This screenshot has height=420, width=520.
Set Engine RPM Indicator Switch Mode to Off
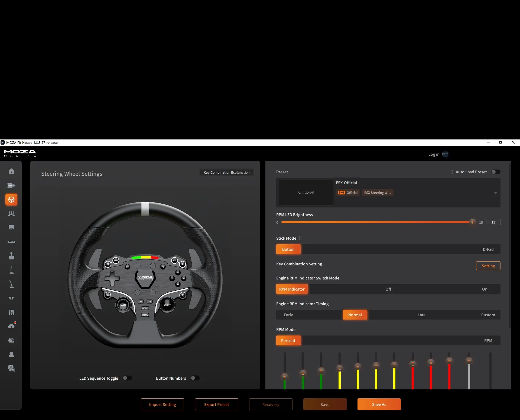(388, 289)
